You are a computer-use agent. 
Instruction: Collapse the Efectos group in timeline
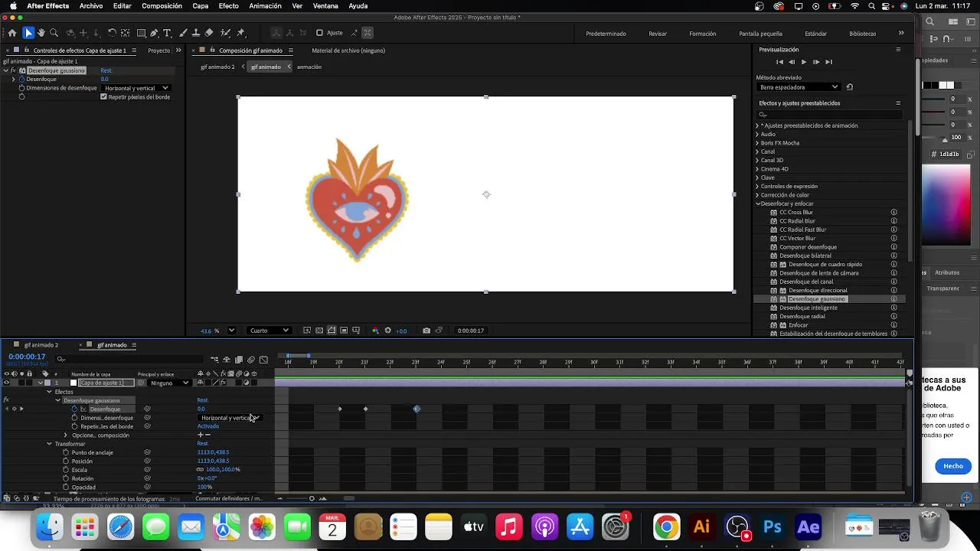(x=50, y=392)
